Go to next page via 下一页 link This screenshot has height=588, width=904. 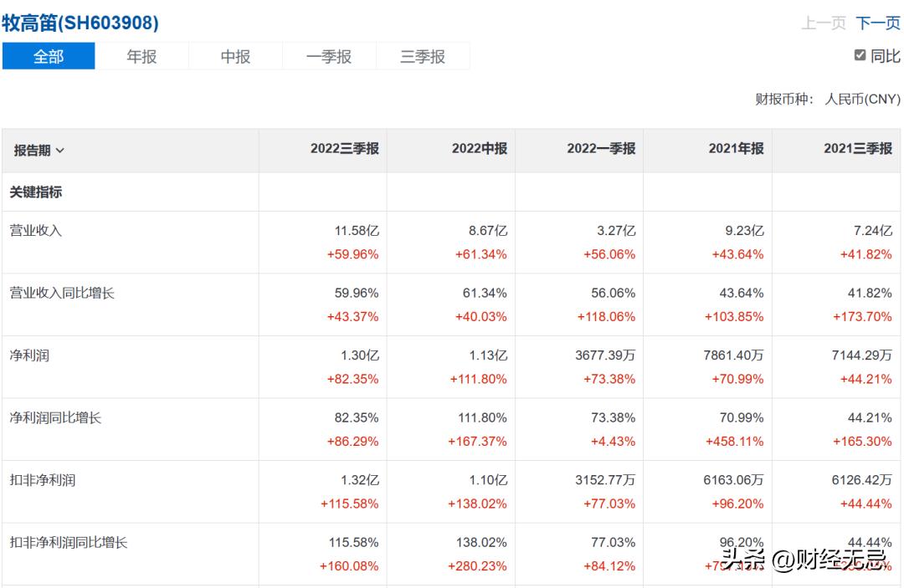876,24
